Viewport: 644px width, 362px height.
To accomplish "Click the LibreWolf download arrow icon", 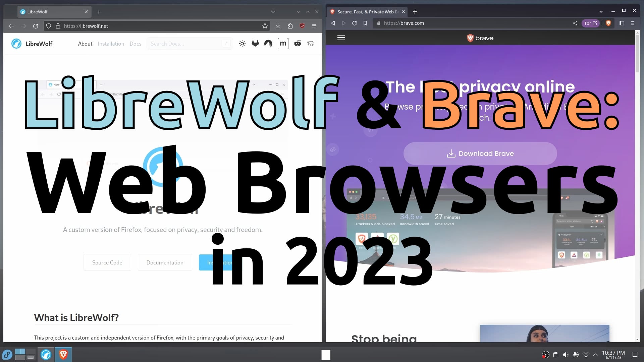I will 278,25.
